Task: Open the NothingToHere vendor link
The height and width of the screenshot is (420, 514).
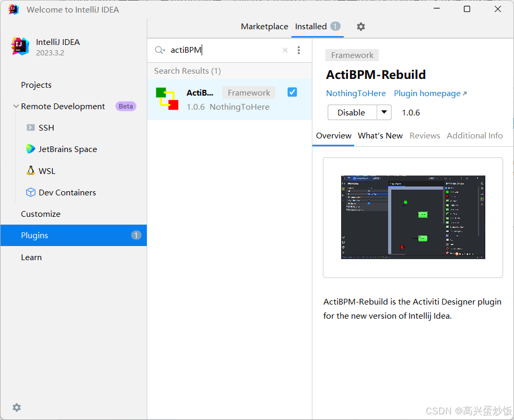Action: point(356,94)
